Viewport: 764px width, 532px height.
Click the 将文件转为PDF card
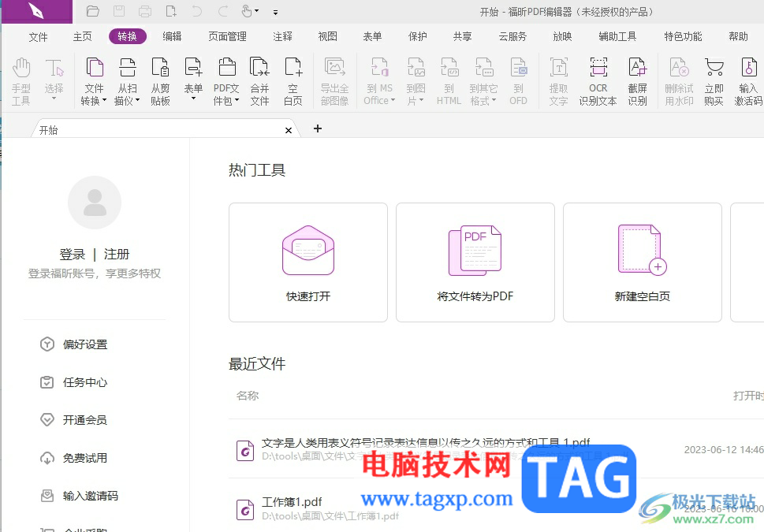point(475,262)
